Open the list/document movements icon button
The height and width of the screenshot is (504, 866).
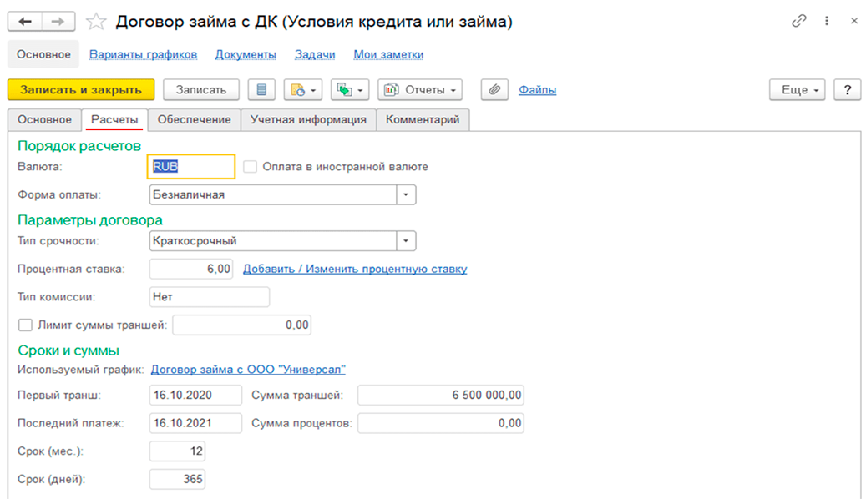coord(261,90)
